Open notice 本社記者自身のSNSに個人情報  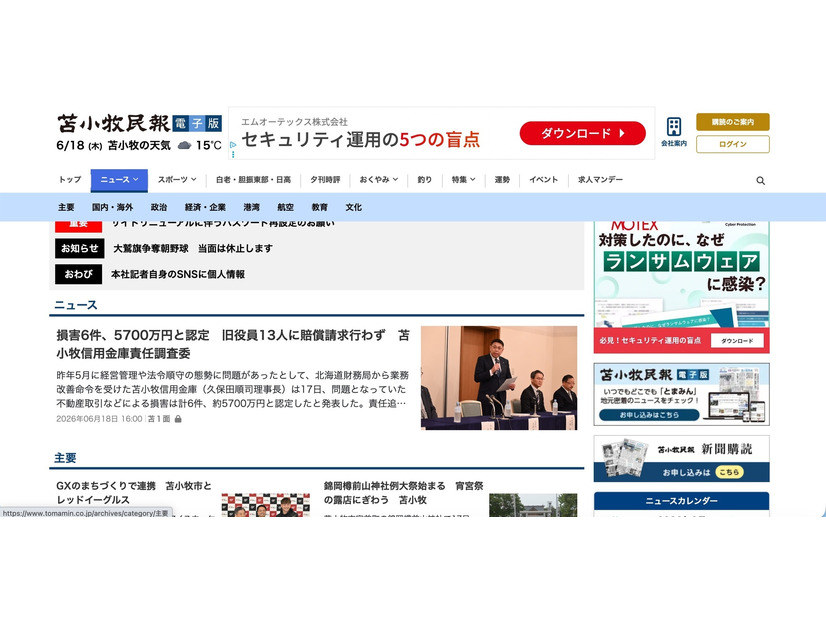(178, 274)
